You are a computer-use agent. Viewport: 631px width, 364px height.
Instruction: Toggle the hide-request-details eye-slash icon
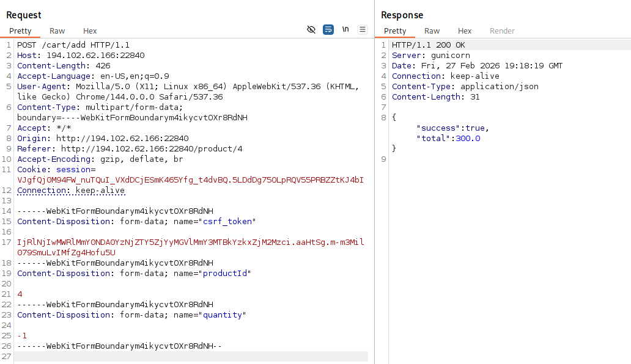[311, 29]
